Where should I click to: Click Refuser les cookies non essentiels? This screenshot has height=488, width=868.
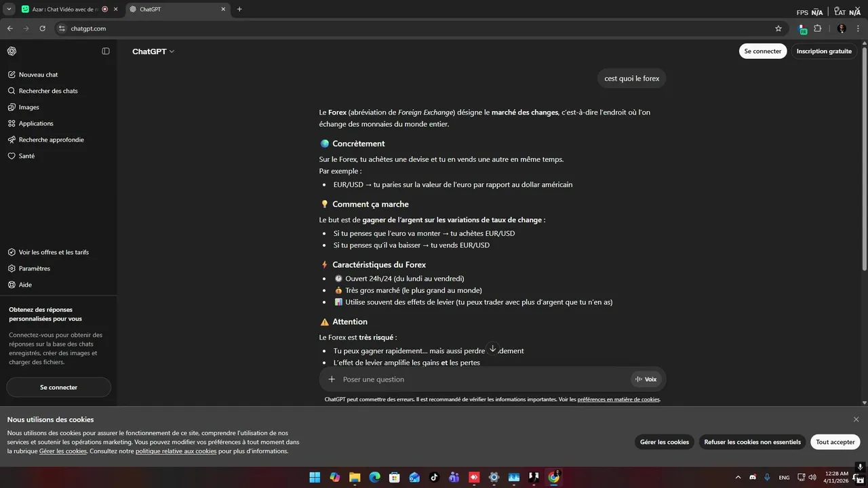point(752,442)
